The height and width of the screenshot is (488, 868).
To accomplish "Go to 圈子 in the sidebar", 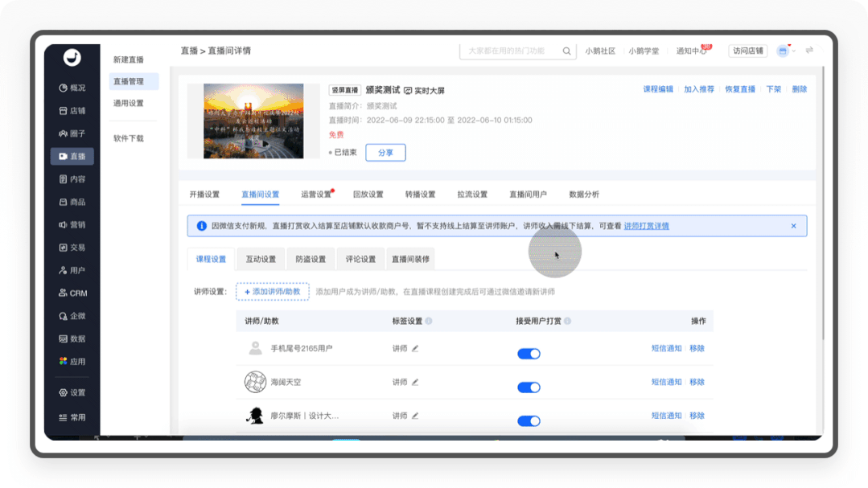I will [72, 133].
